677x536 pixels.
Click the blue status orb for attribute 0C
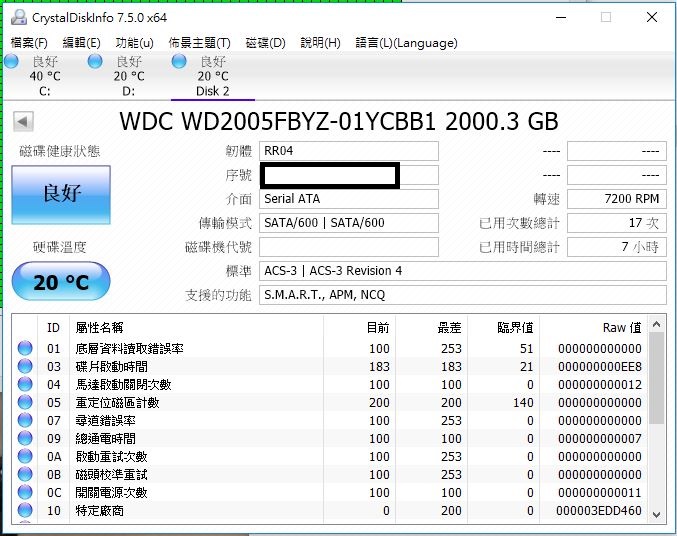pyautogui.click(x=25, y=492)
